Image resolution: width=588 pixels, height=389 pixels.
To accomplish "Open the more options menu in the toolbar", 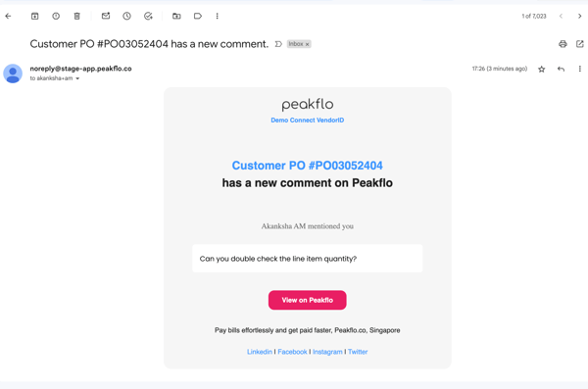I will tap(218, 16).
